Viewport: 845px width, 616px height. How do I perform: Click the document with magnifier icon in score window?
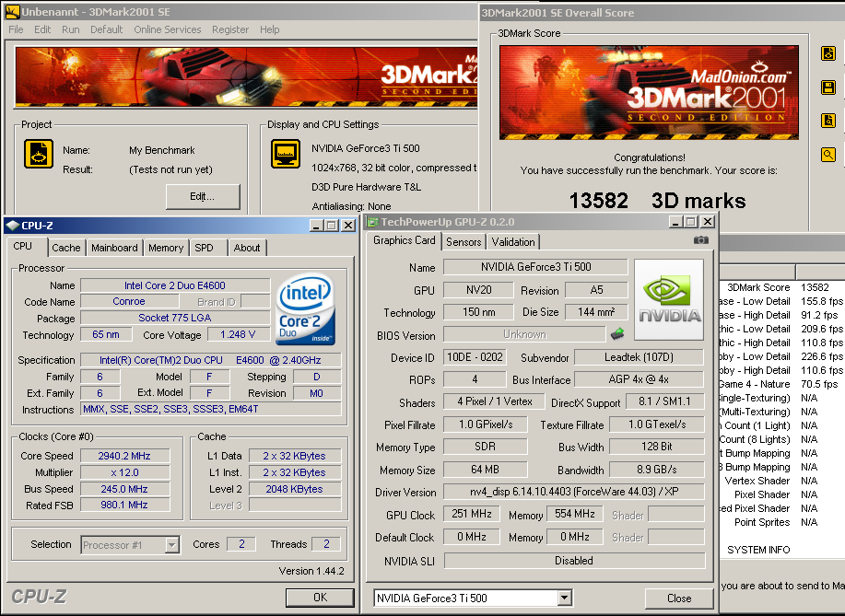tap(828, 121)
